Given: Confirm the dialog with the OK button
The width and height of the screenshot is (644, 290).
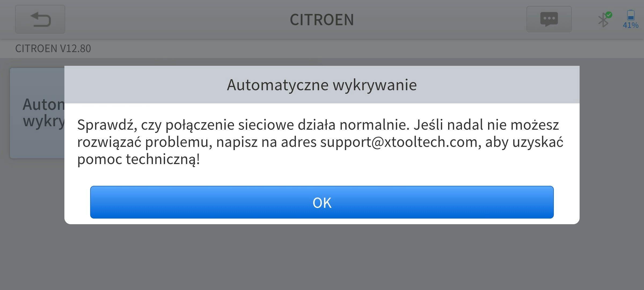Looking at the screenshot, I should click(x=322, y=202).
